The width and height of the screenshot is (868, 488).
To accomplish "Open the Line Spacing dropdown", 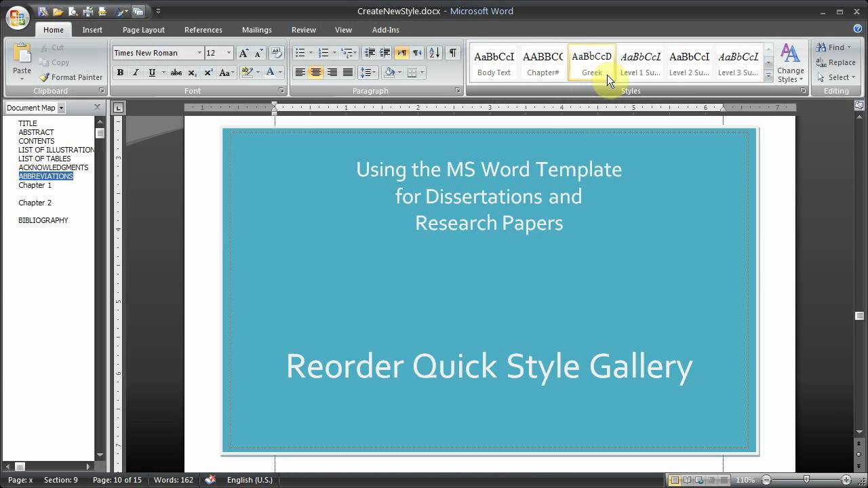I will pyautogui.click(x=367, y=73).
